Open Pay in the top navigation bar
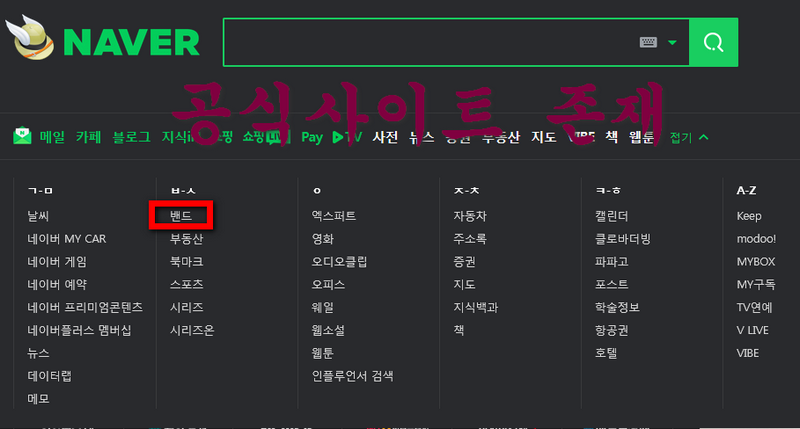800x429 pixels. pyautogui.click(x=312, y=137)
